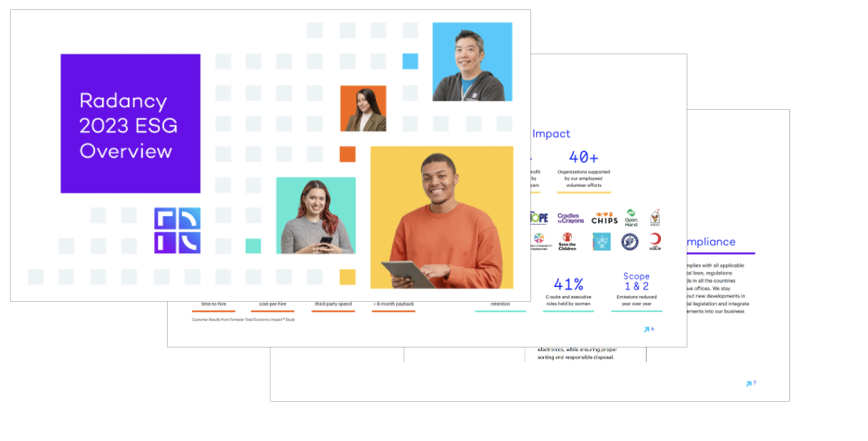868x441 pixels.
Task: Click the Ronald McDonald House logo
Action: pos(655,217)
